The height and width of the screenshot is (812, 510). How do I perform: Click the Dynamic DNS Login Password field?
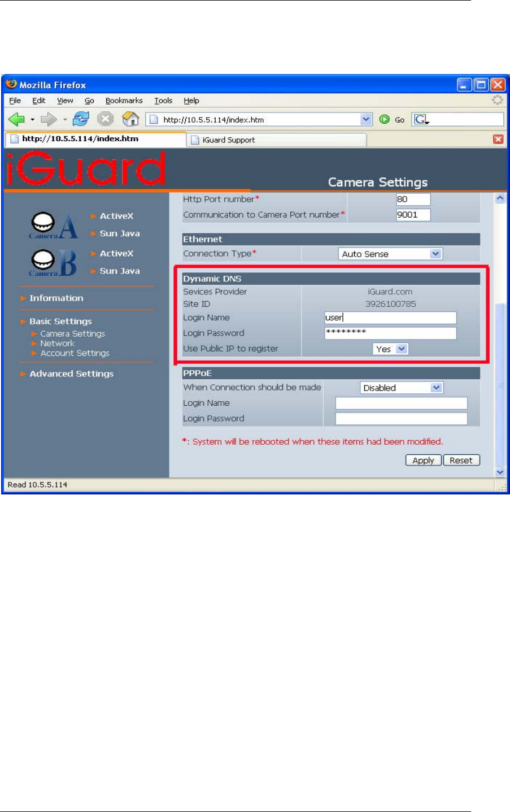[390, 333]
